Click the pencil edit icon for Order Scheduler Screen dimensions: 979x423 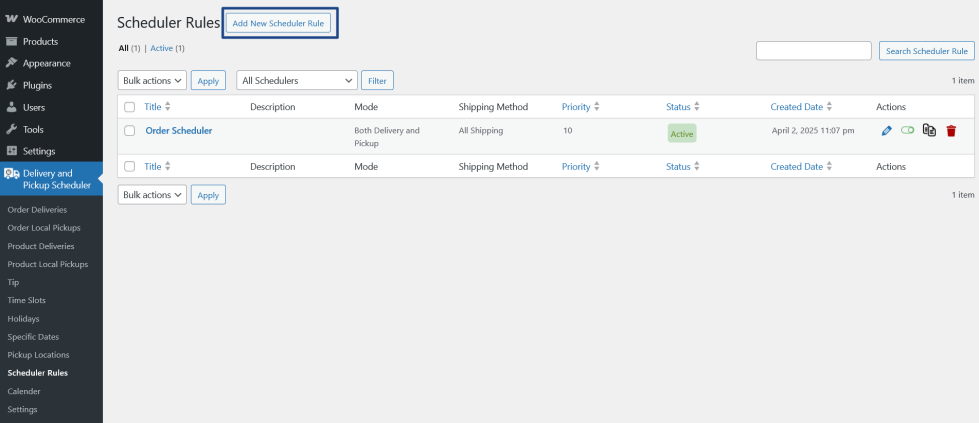coord(887,131)
